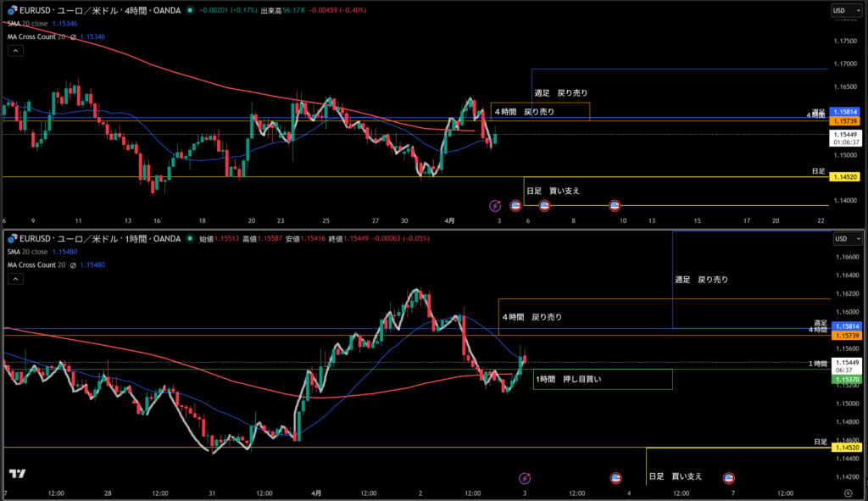Click the EURUSD symbol flag icon on 1-hour chart
Image resolution: width=868 pixels, height=501 pixels.
click(x=12, y=238)
